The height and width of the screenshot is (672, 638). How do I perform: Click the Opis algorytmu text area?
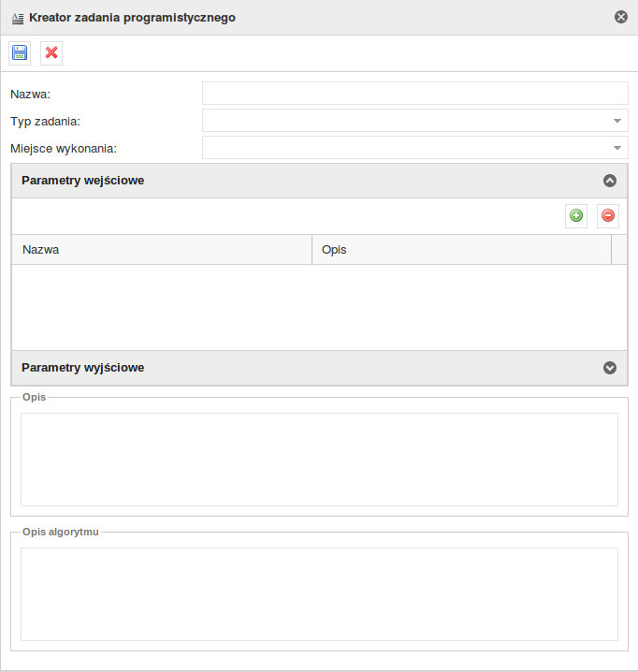(x=319, y=594)
